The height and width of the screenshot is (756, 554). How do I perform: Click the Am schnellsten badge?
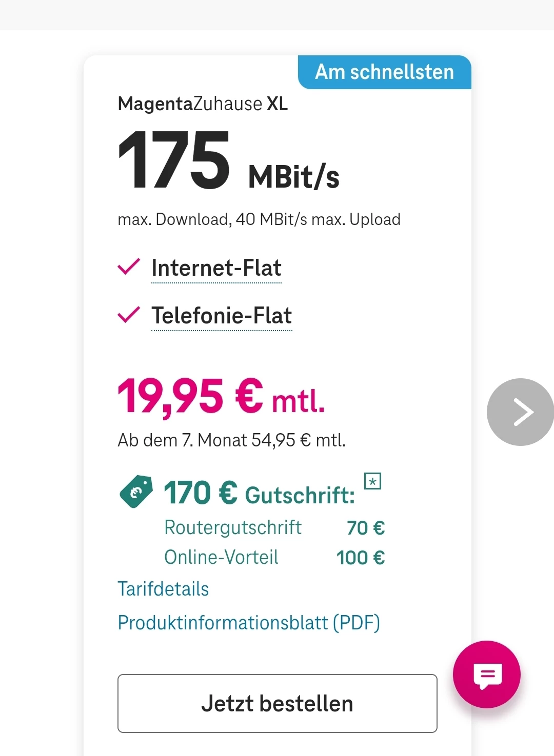384,72
